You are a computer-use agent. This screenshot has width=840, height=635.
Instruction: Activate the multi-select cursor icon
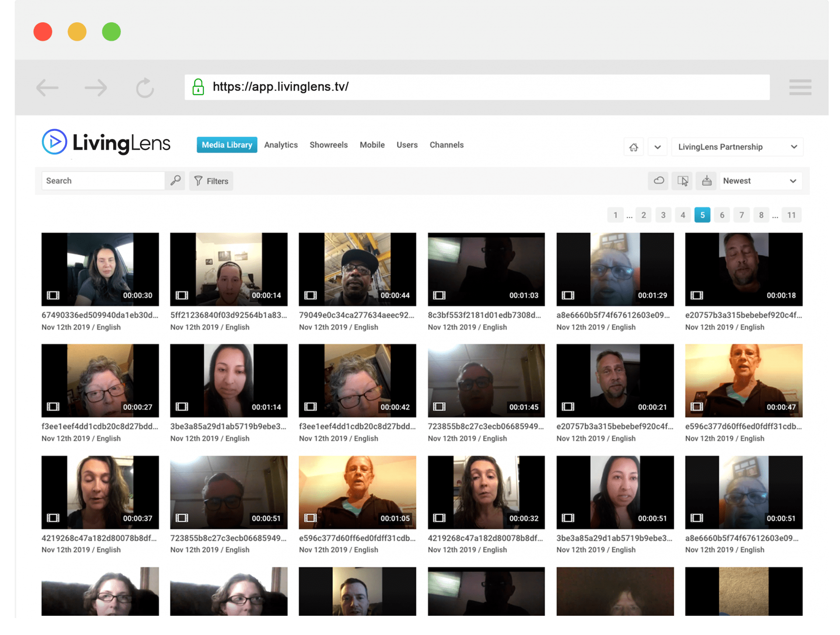(x=682, y=181)
